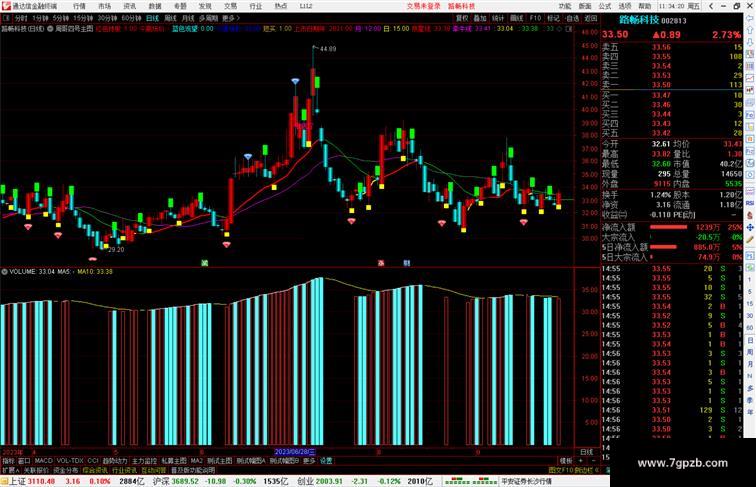Viewport: 756px width, 487px height.
Task: Select the VOL-TDX indicator tab
Action: click(70, 461)
